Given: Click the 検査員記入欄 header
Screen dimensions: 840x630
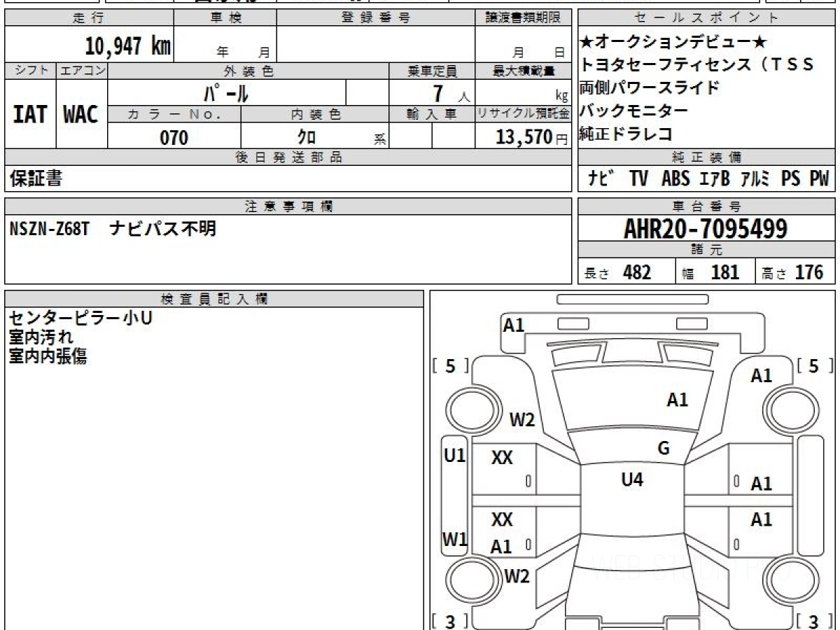Looking at the screenshot, I should coord(214,299).
